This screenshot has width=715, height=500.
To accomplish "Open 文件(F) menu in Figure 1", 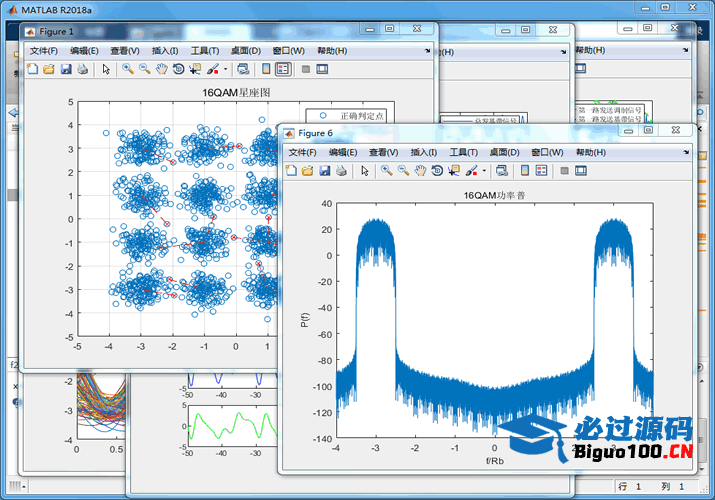I will coord(44,51).
